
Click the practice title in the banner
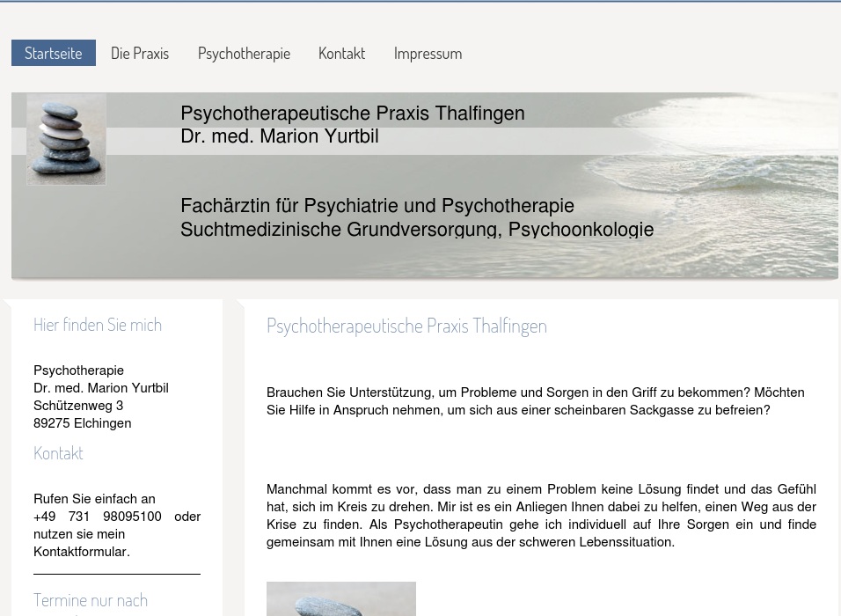(352, 113)
